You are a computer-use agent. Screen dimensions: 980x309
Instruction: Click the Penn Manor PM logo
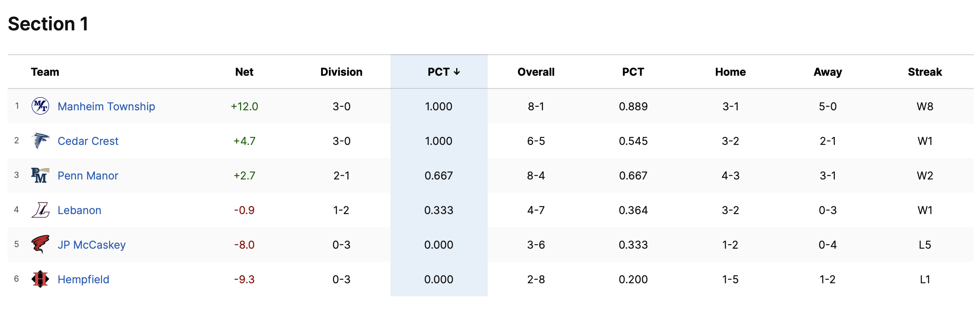click(40, 175)
